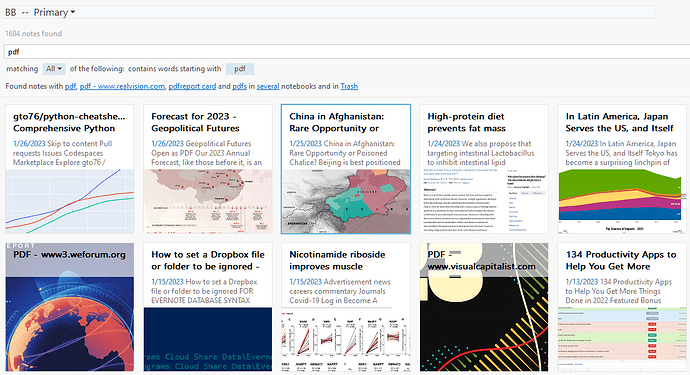Screen dimensions: 690x375
Task: Expand the matching All dropdown
Action: point(54,69)
